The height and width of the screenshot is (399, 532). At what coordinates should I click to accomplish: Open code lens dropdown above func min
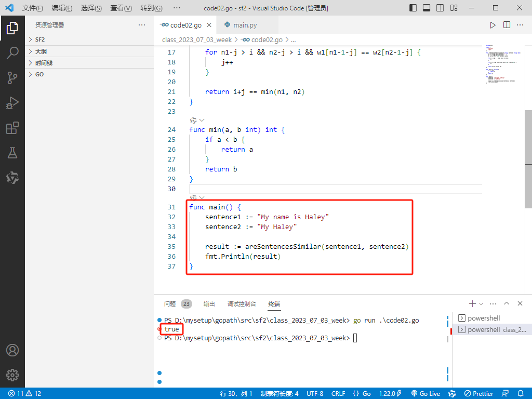(202, 120)
